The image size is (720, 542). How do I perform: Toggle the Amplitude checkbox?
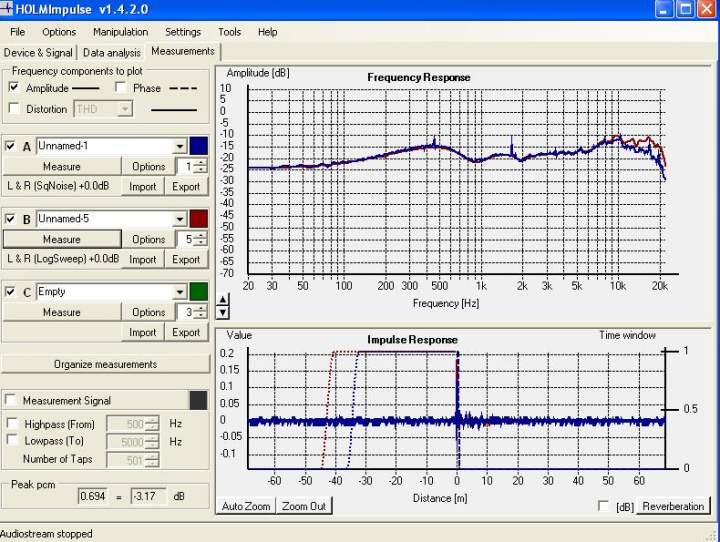(x=14, y=87)
